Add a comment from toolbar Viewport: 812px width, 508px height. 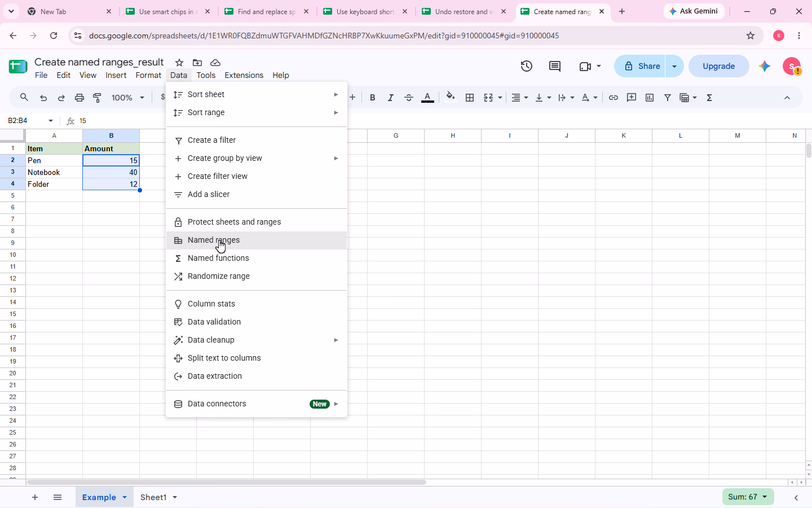click(632, 98)
